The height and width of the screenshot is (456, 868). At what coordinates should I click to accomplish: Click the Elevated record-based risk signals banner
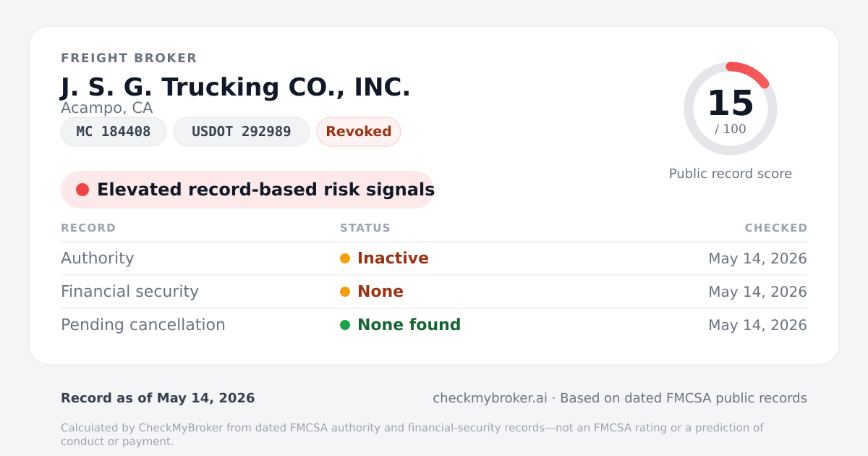point(247,190)
